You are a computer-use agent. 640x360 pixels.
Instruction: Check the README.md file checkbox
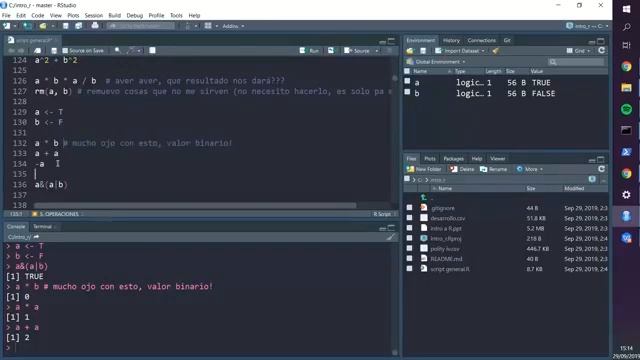[409, 258]
